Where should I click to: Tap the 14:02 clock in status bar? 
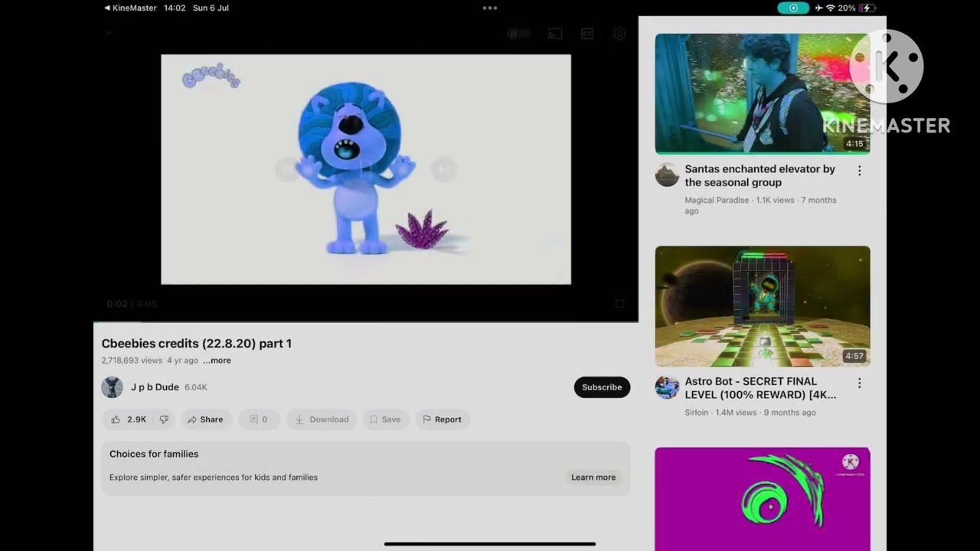pyautogui.click(x=175, y=8)
